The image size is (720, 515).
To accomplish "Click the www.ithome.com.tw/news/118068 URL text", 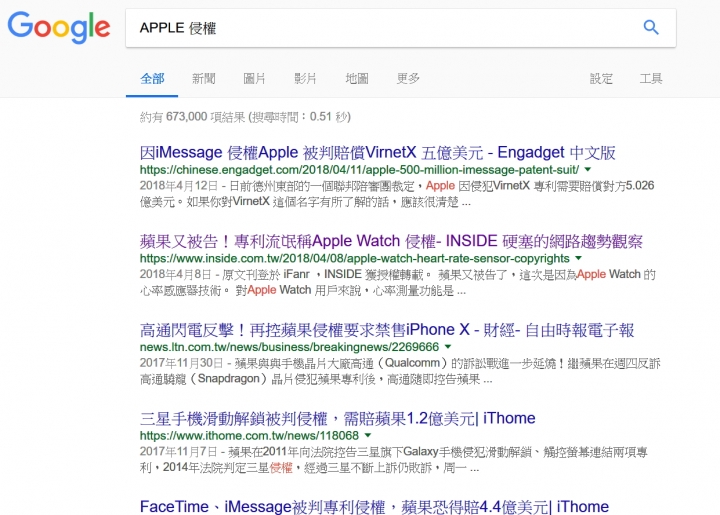I will (x=249, y=436).
